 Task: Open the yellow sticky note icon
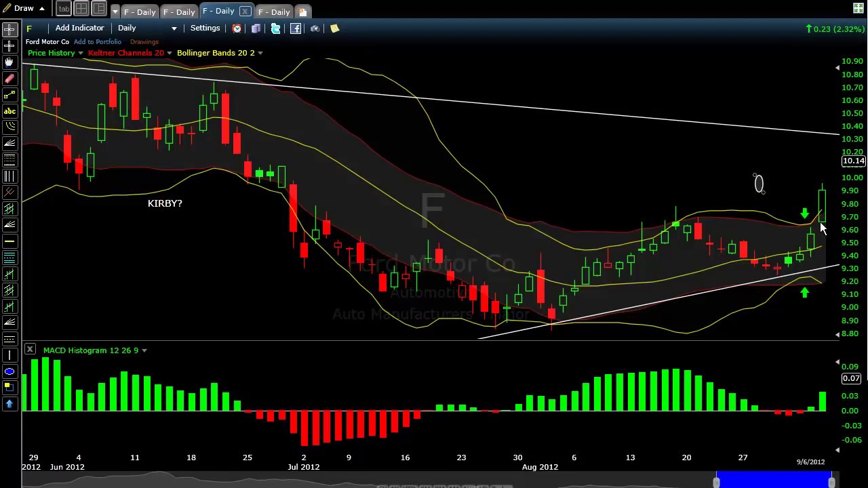point(334,28)
